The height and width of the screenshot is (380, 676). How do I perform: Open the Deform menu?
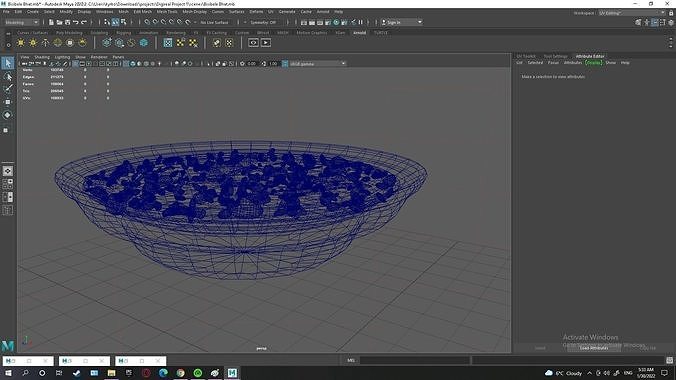256,12
